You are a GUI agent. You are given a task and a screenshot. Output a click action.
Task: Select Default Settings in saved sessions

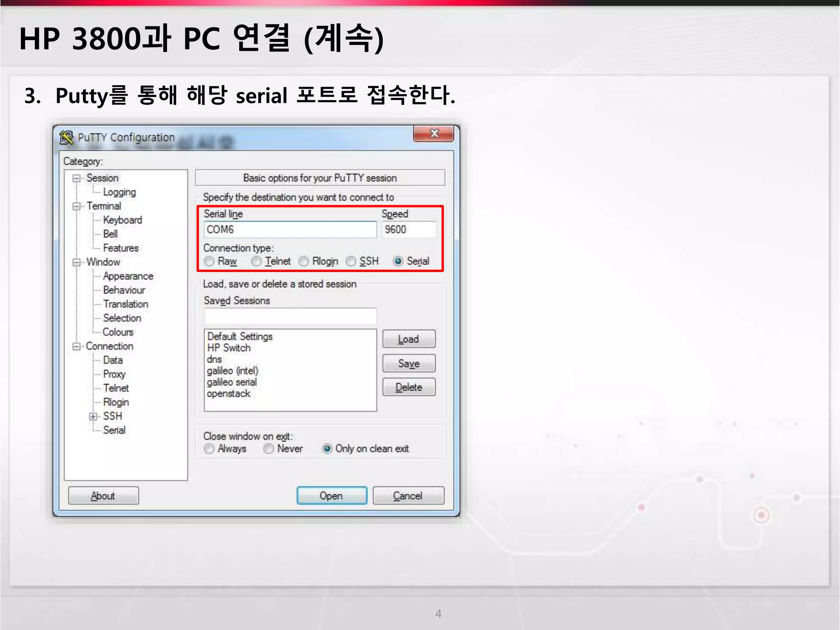240,337
